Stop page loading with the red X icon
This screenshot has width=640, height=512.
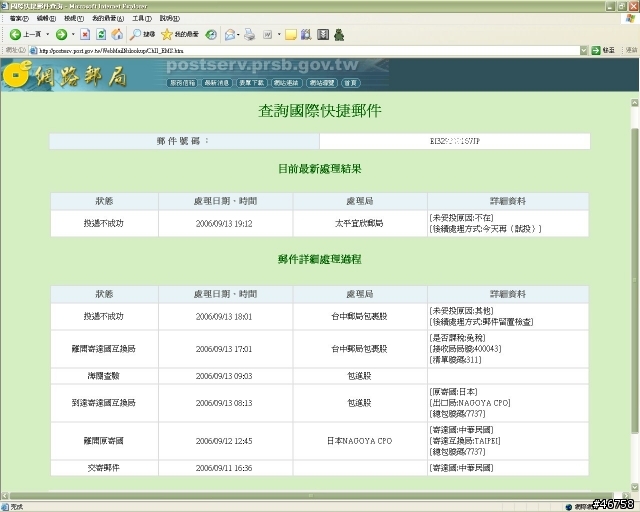coord(85,35)
